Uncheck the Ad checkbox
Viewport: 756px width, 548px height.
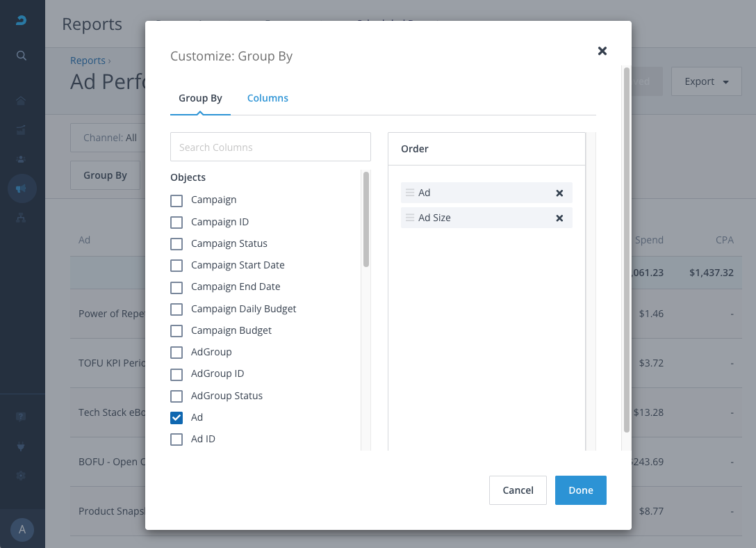click(x=176, y=418)
